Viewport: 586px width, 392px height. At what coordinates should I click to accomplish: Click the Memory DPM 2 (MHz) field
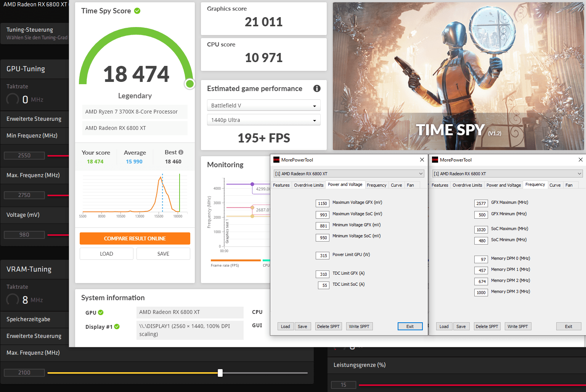(x=481, y=282)
